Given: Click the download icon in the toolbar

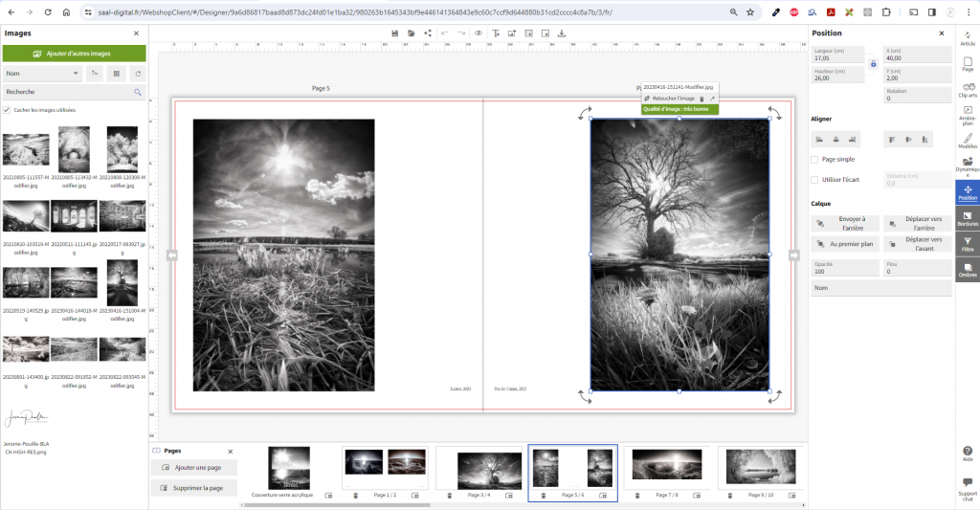Looking at the screenshot, I should (562, 33).
